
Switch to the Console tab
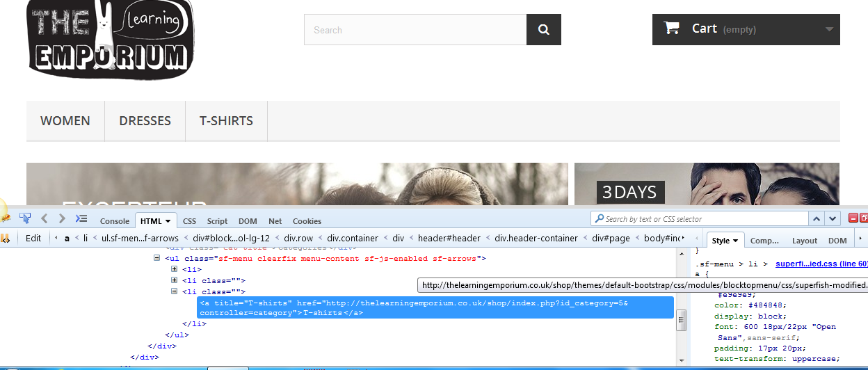click(115, 221)
